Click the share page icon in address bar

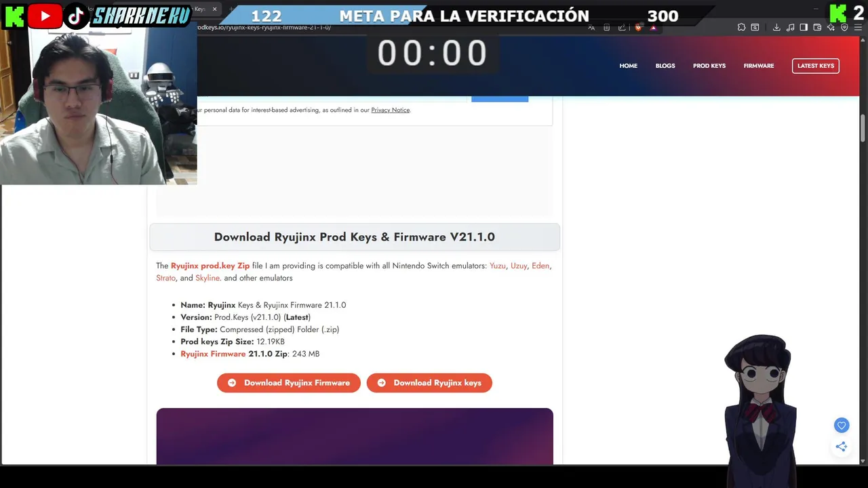(x=622, y=28)
